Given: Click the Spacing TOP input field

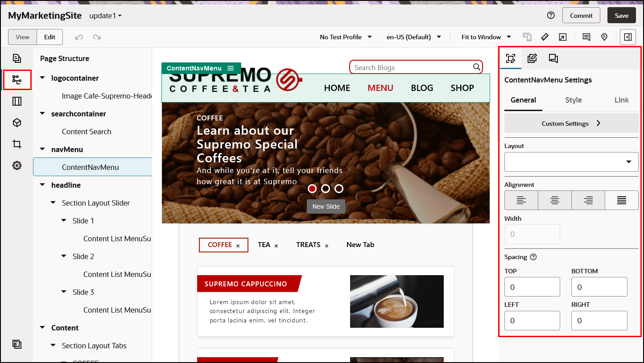Looking at the screenshot, I should (x=532, y=287).
